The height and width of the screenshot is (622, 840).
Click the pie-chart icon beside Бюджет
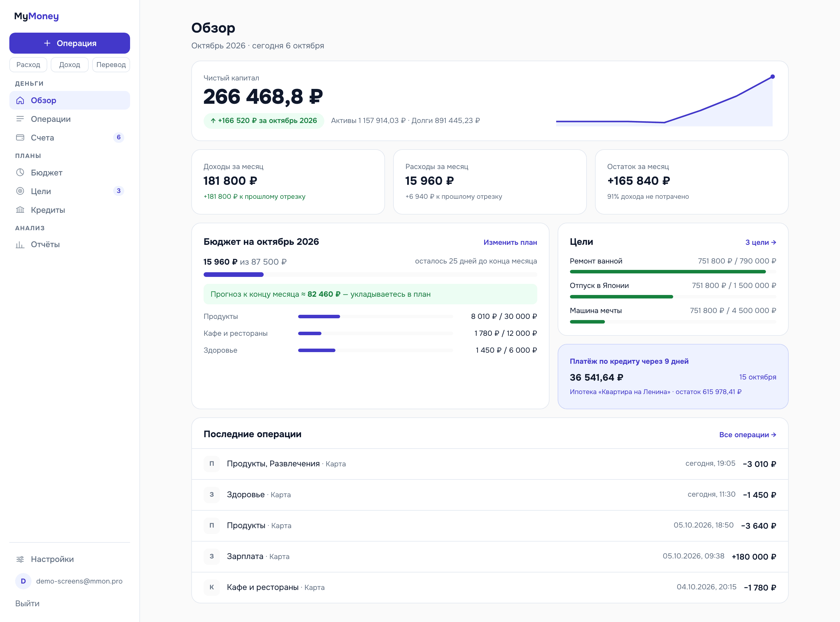(20, 173)
